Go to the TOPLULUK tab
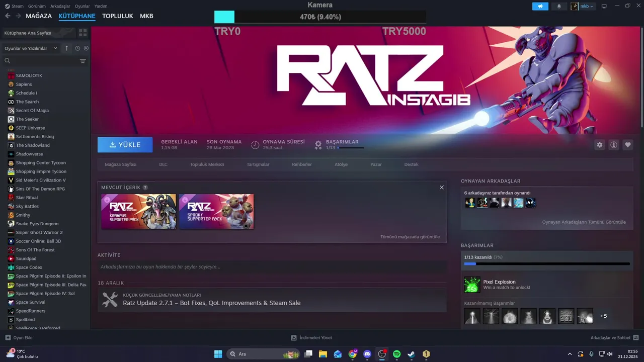The width and height of the screenshot is (644, 362). 118,16
